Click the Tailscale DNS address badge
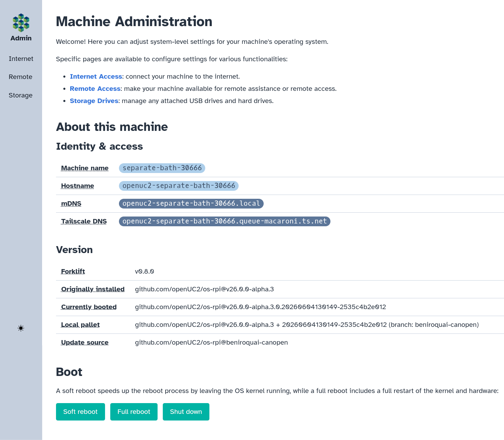Screen dimensions: 504x440 point(225,221)
